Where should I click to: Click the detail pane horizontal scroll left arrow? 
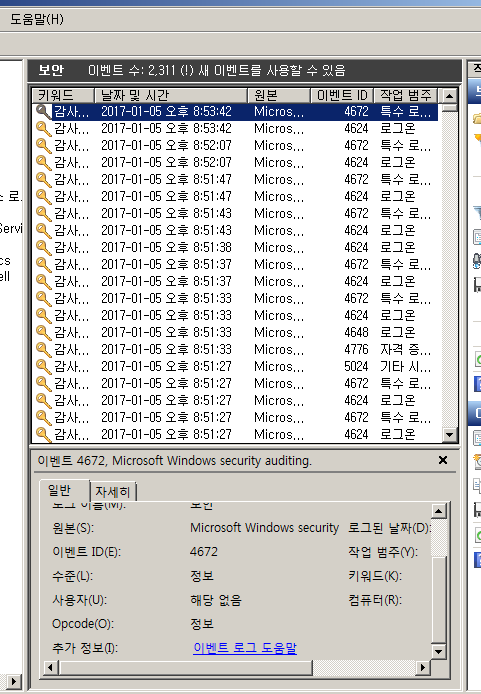pyautogui.click(x=50, y=667)
